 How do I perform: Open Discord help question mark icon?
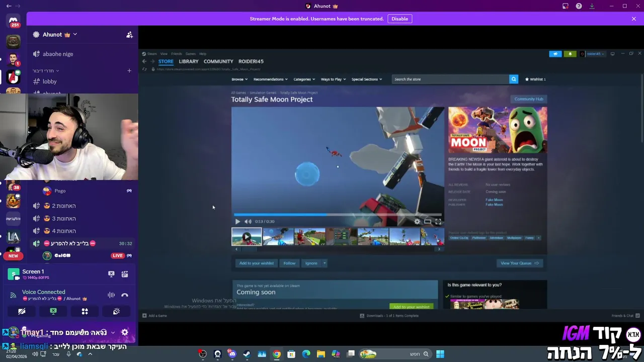coord(579,6)
